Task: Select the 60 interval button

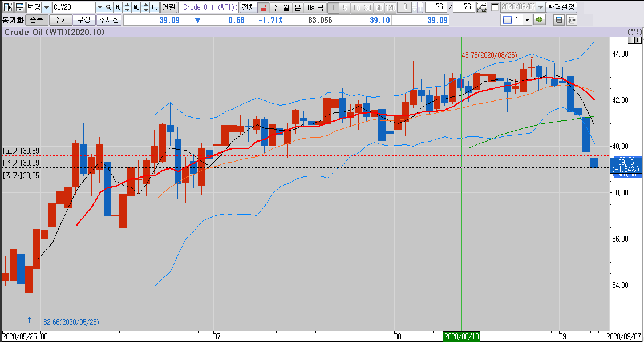Action: [379, 7]
